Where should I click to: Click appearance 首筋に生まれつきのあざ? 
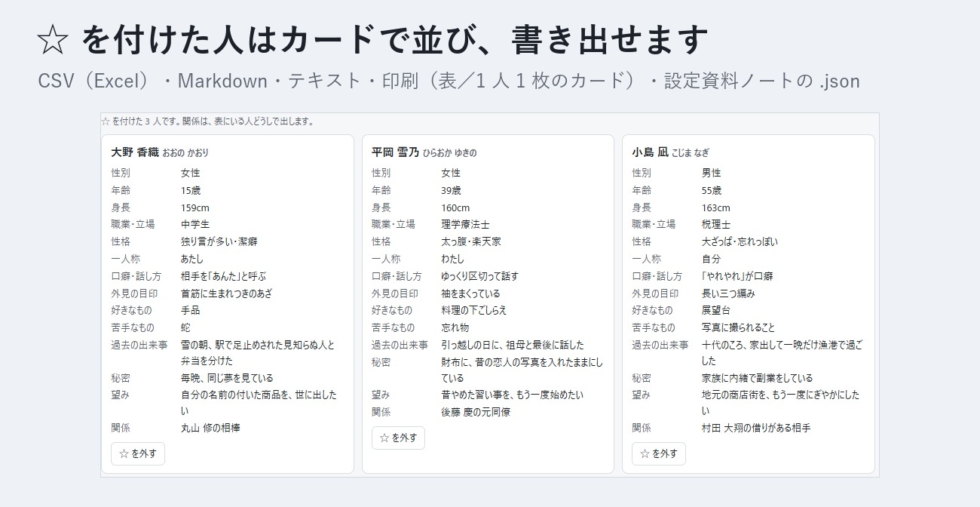[x=227, y=293]
